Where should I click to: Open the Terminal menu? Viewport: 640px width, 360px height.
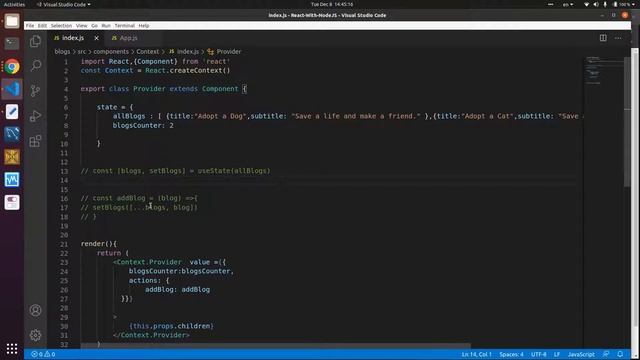[124, 25]
